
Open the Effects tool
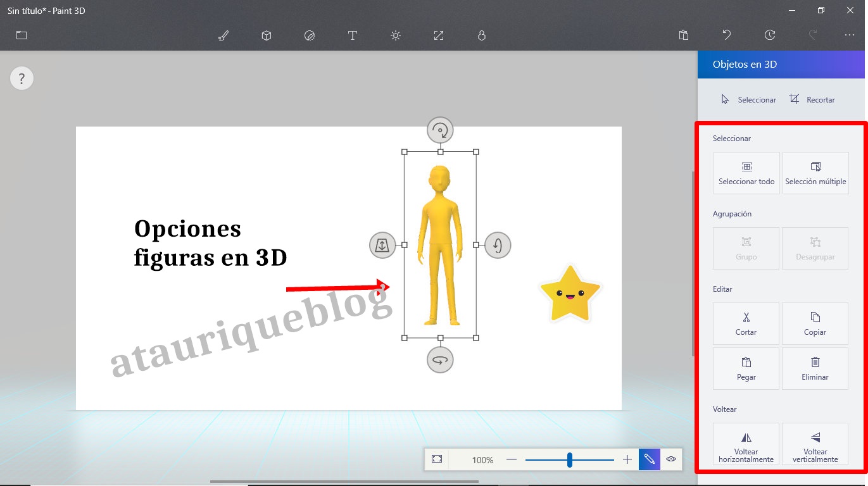click(395, 35)
